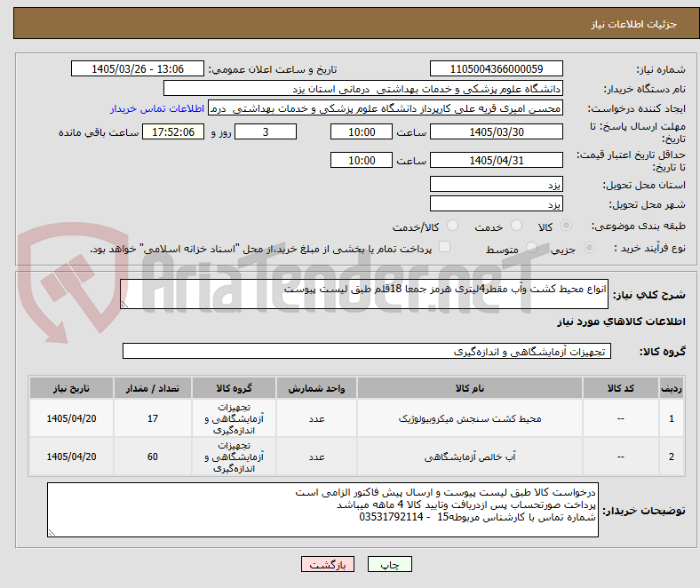The image size is (700, 588).
Task: Click the گروه کالا field
Action: (367, 351)
